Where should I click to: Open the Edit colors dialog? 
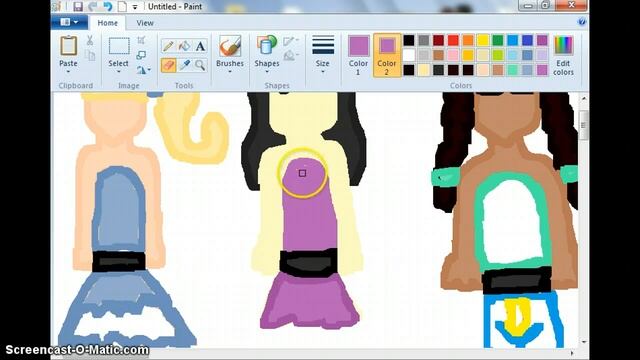[563, 55]
